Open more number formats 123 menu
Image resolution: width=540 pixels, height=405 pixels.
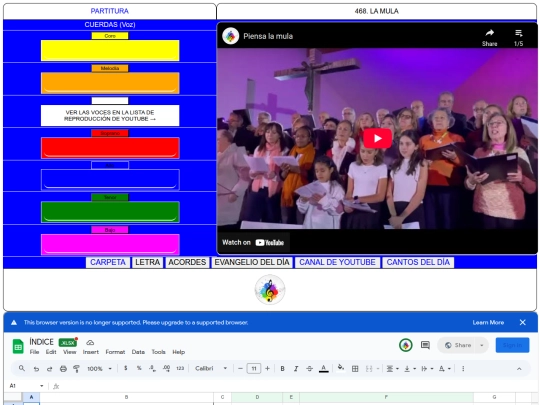[180, 368]
